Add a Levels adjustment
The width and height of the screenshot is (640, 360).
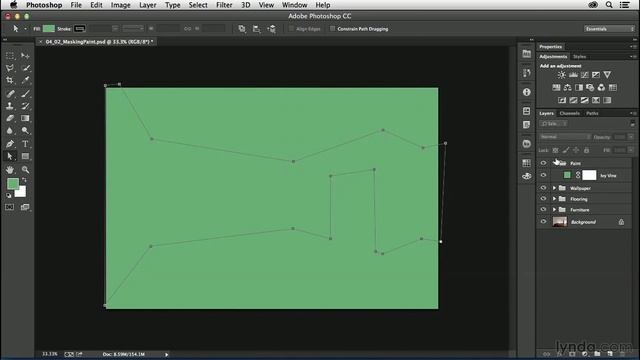click(573, 75)
